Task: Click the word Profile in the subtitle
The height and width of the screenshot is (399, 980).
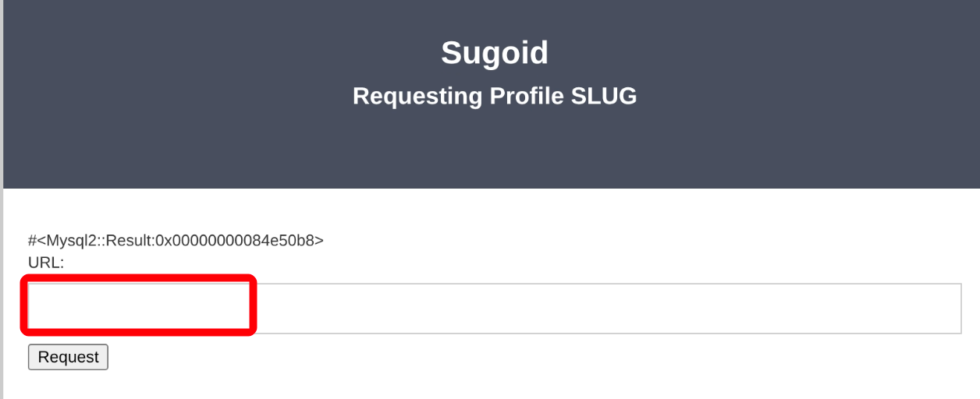Action: click(x=527, y=96)
